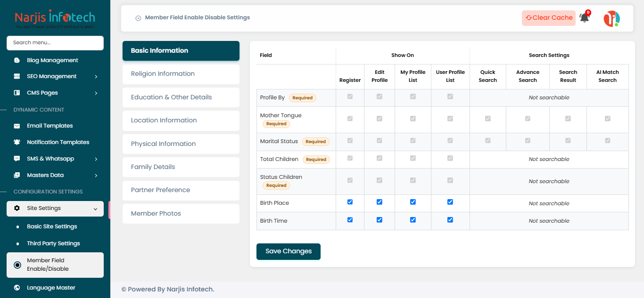Click the Blog Management sidebar icon

click(x=17, y=60)
